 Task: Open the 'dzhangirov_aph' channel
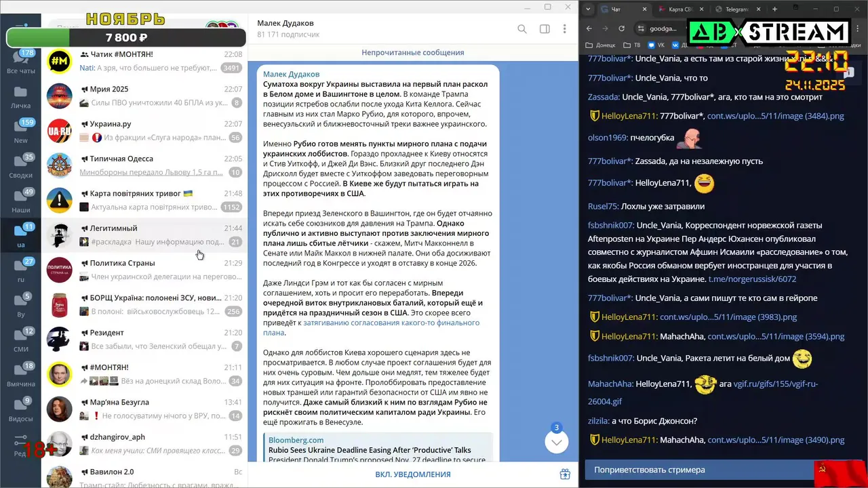[x=144, y=444]
